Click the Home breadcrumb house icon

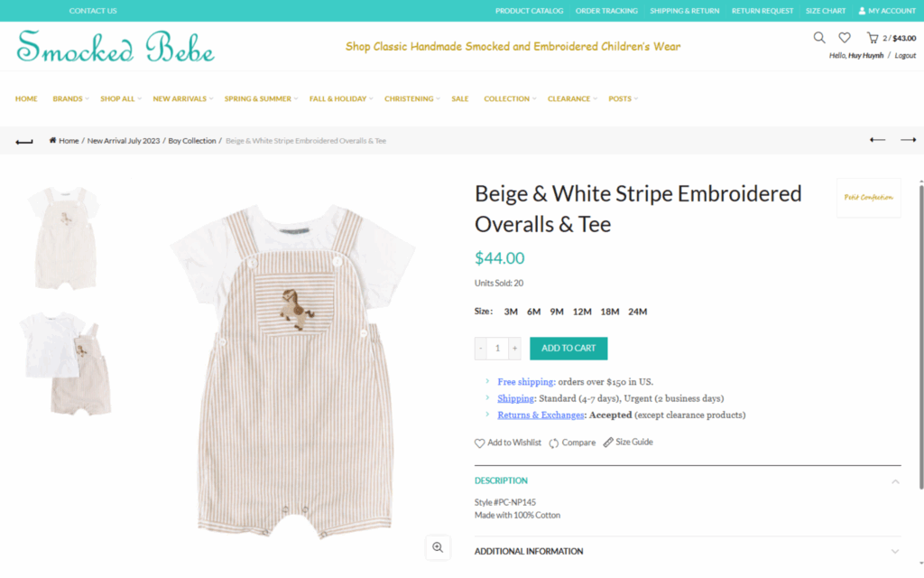click(52, 140)
